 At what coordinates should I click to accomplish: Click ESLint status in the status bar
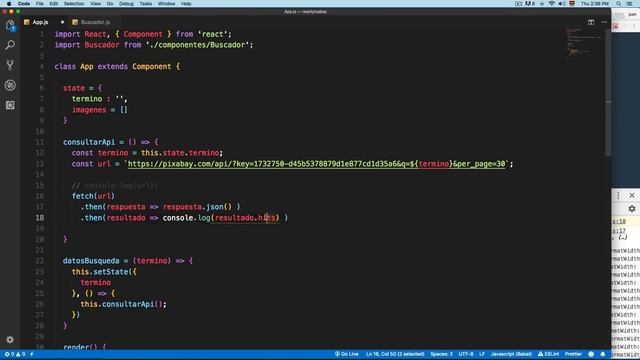(x=548, y=354)
